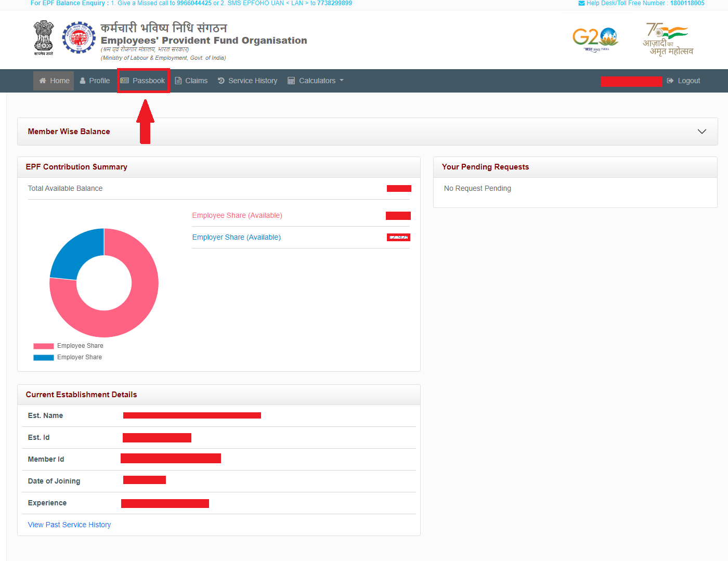Screen dimensions: 728x561
Task: Click the G20 logo
Action: coord(595,38)
